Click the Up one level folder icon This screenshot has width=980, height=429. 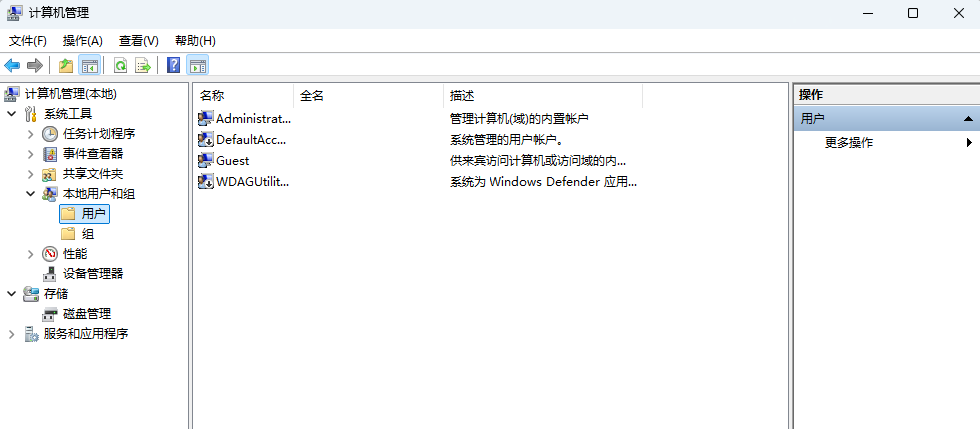tap(66, 65)
